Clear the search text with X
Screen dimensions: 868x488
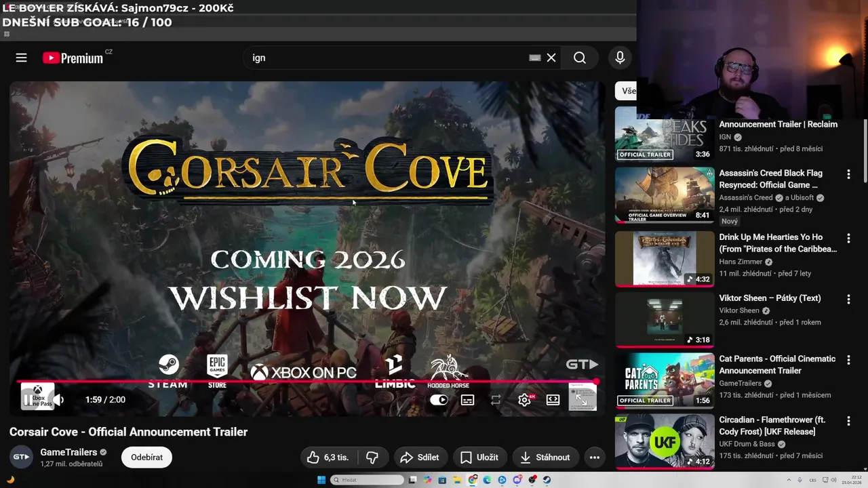point(551,58)
